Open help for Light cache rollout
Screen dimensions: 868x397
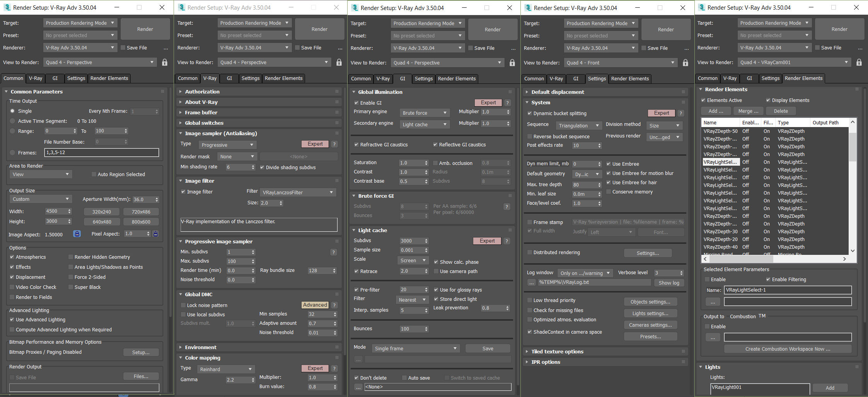point(506,241)
